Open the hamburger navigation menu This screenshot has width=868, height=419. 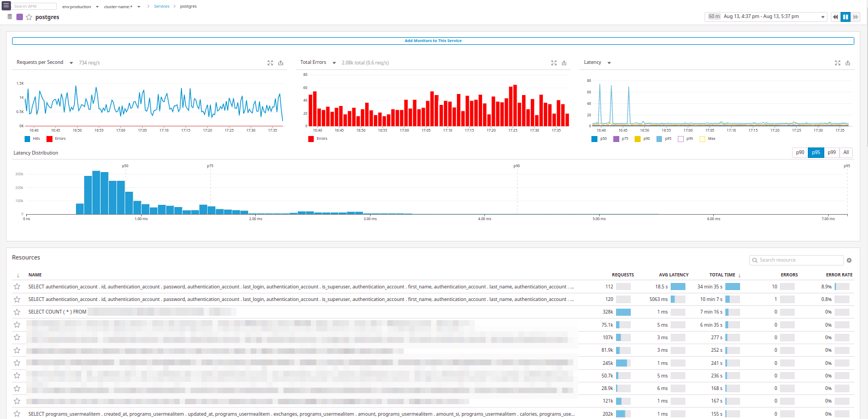click(6, 6)
